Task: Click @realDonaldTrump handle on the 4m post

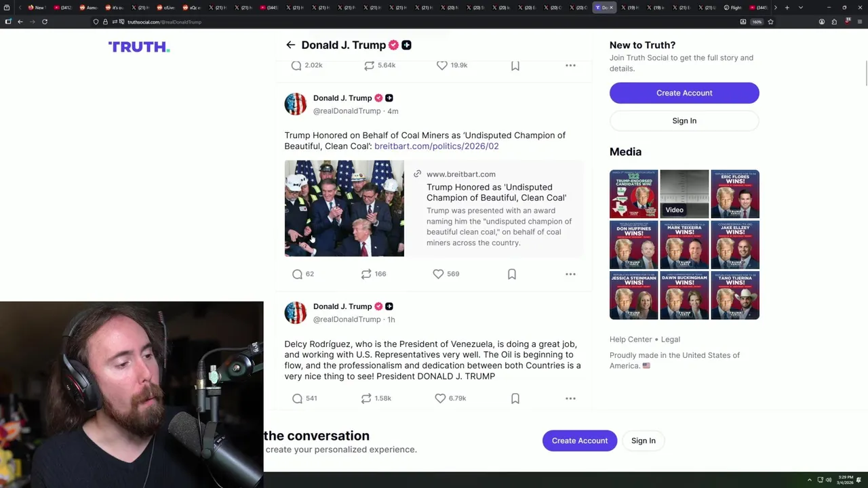Action: pos(347,110)
